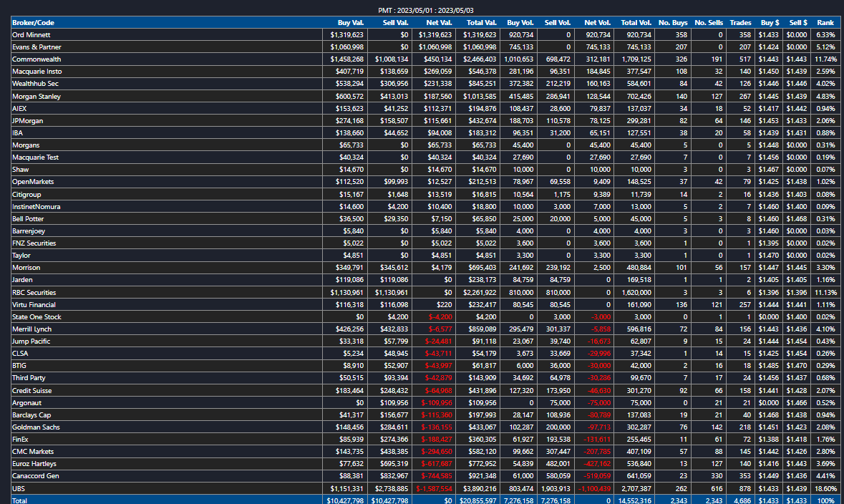The image size is (844, 504).
Task: Click the UBS rank value 18.60%
Action: (x=825, y=488)
